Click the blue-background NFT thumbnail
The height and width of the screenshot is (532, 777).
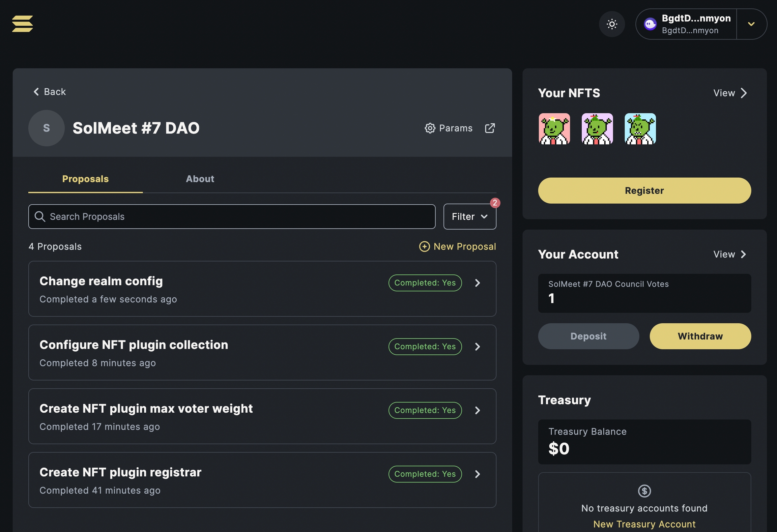tap(640, 129)
